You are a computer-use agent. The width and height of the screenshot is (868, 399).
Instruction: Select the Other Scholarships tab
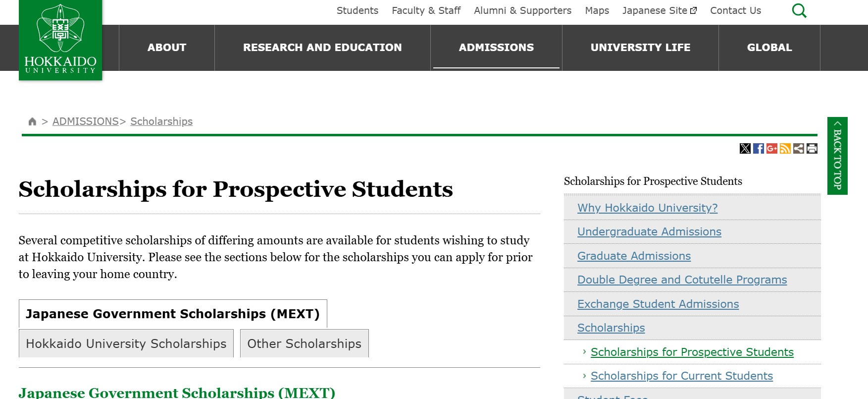[305, 343]
